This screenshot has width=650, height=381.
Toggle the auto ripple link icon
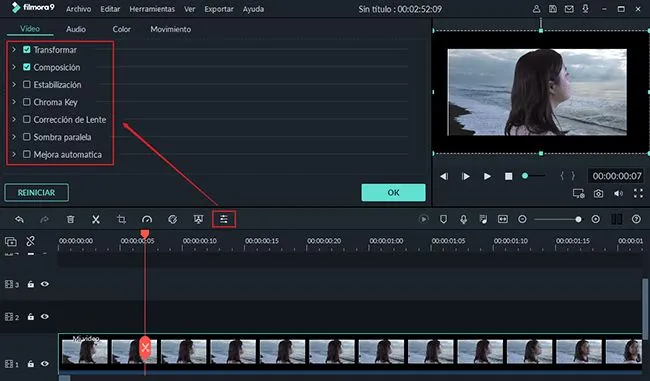(30, 241)
